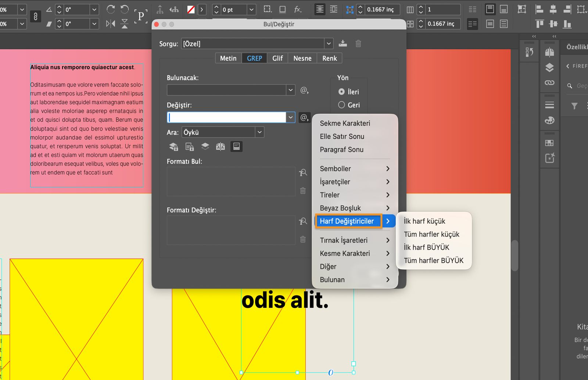This screenshot has width=588, height=380.
Task: Click the document vertical scrollbar thumb
Action: pyautogui.click(x=515, y=255)
